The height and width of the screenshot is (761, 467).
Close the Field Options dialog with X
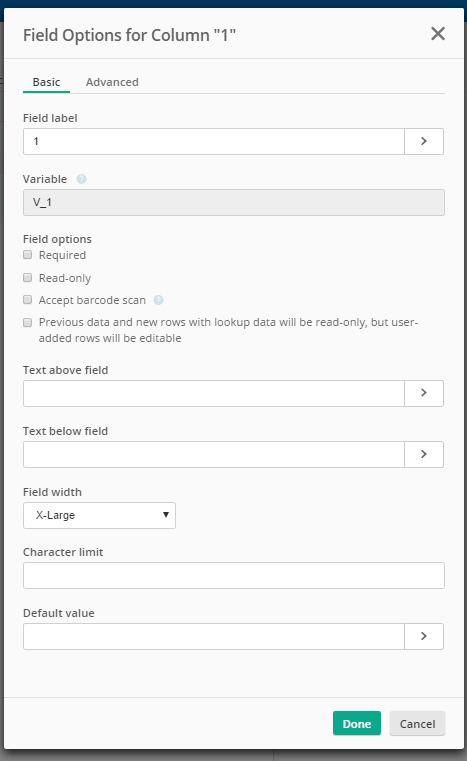point(438,33)
